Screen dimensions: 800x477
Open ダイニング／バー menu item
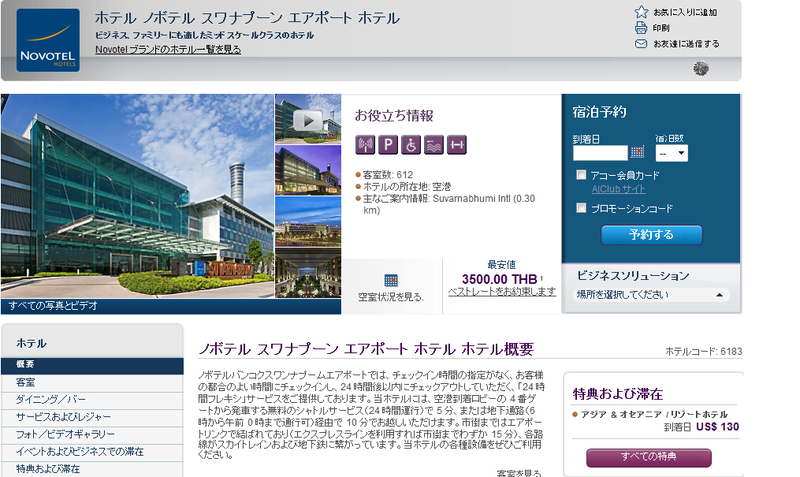coord(92,399)
